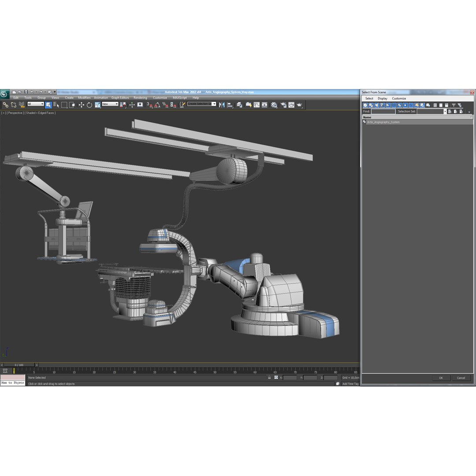
Task: Click the Find input field
Action: pyautogui.click(x=383, y=112)
